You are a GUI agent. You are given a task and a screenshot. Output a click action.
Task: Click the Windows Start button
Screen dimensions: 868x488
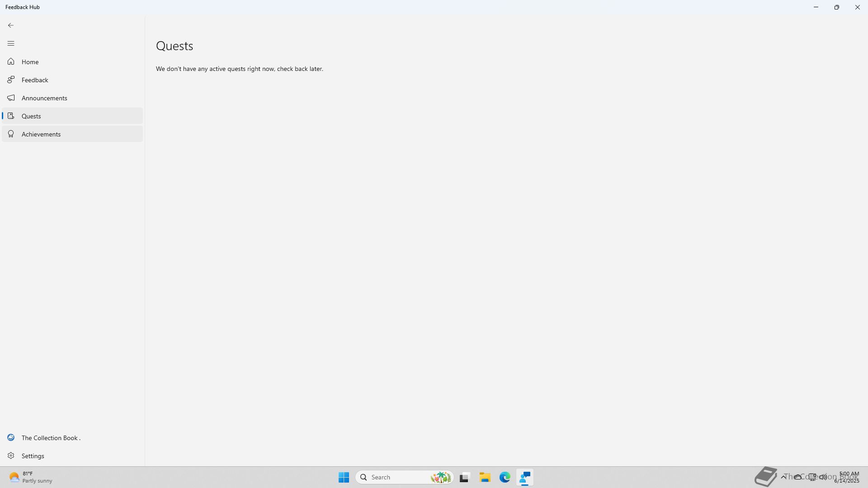(x=344, y=477)
